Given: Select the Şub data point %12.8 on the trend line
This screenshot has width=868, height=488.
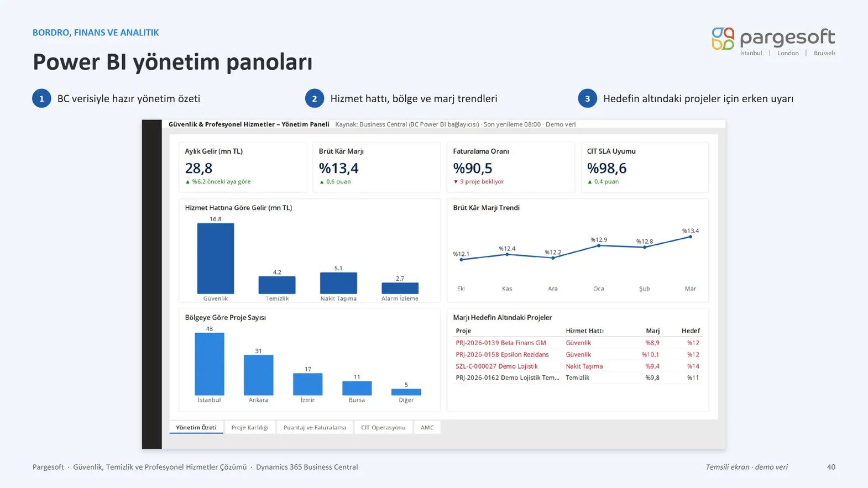Looking at the screenshot, I should point(645,247).
